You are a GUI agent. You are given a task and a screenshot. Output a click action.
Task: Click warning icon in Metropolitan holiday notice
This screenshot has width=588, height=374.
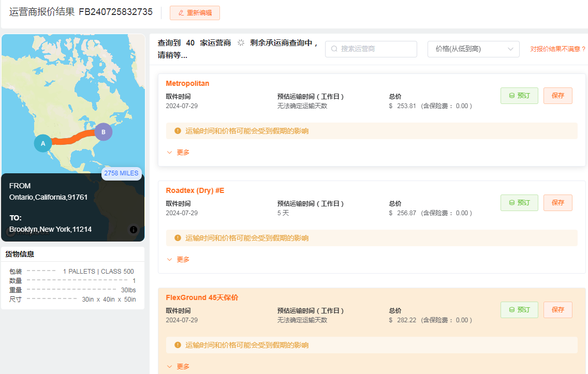(178, 131)
